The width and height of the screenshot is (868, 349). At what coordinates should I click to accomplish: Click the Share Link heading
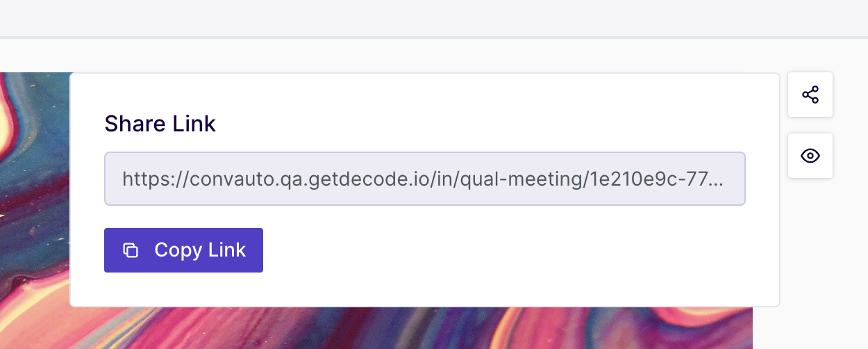(x=160, y=124)
